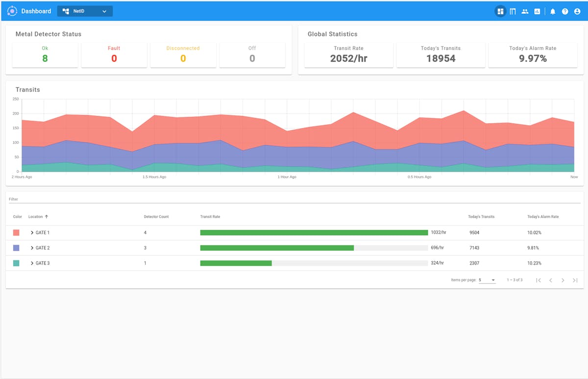Jump to the last page of results
Viewport: 588px width, 379px height.
coord(575,280)
